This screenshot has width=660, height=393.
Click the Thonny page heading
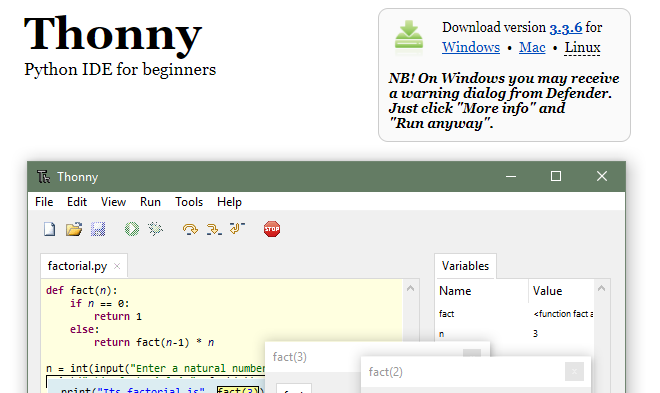pyautogui.click(x=113, y=35)
